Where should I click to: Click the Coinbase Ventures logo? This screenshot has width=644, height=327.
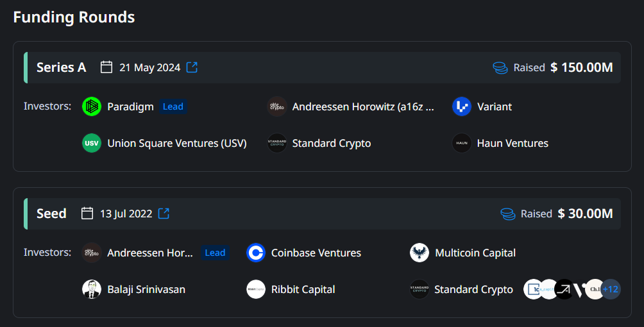click(x=256, y=253)
